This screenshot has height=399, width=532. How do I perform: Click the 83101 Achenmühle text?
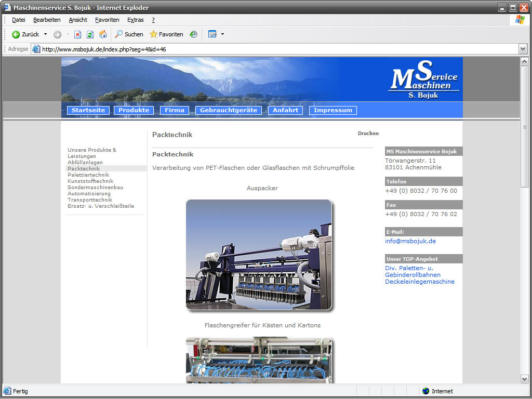click(413, 167)
